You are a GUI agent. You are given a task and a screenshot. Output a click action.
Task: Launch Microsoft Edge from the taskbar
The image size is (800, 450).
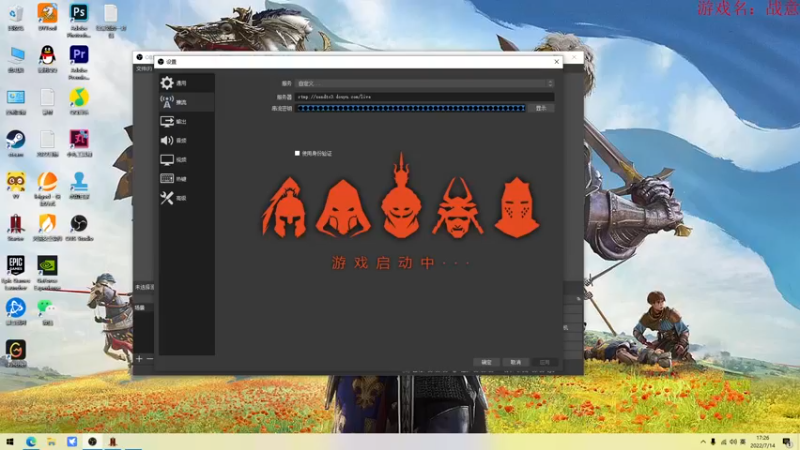(31, 442)
